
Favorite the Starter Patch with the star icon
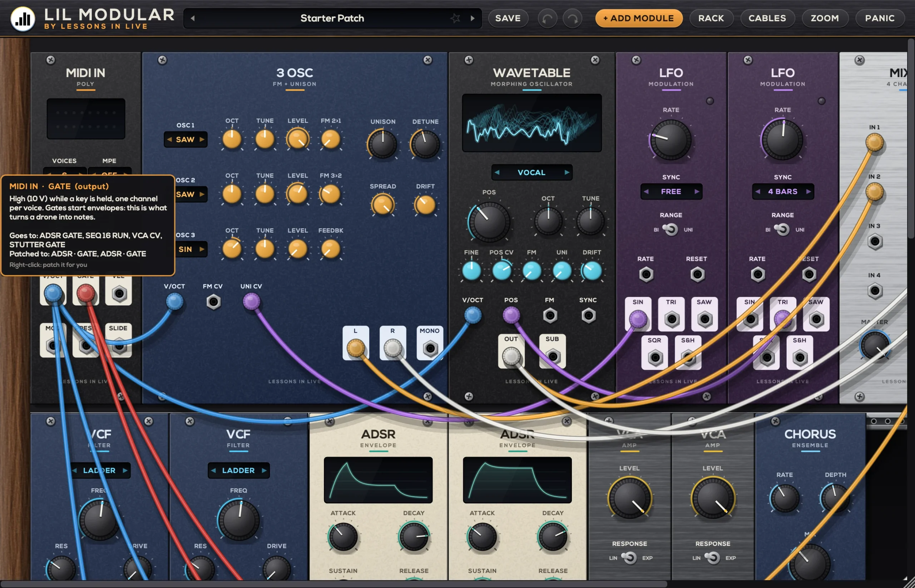click(x=455, y=18)
